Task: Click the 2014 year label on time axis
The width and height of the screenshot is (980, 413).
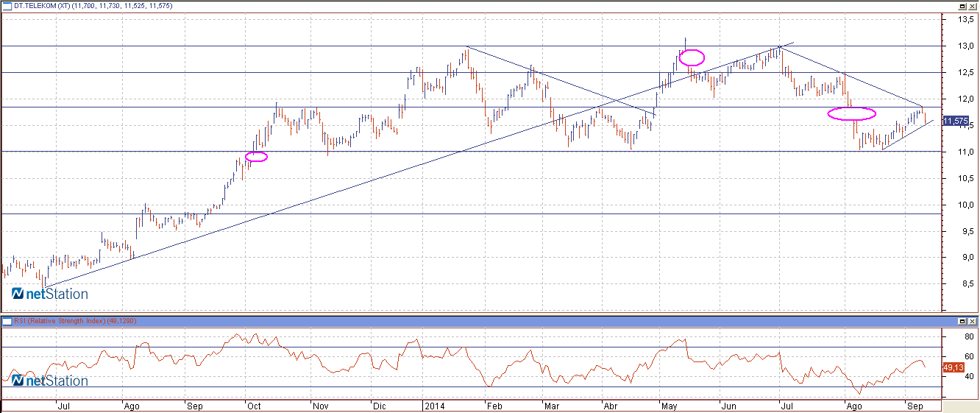Action: pos(435,406)
